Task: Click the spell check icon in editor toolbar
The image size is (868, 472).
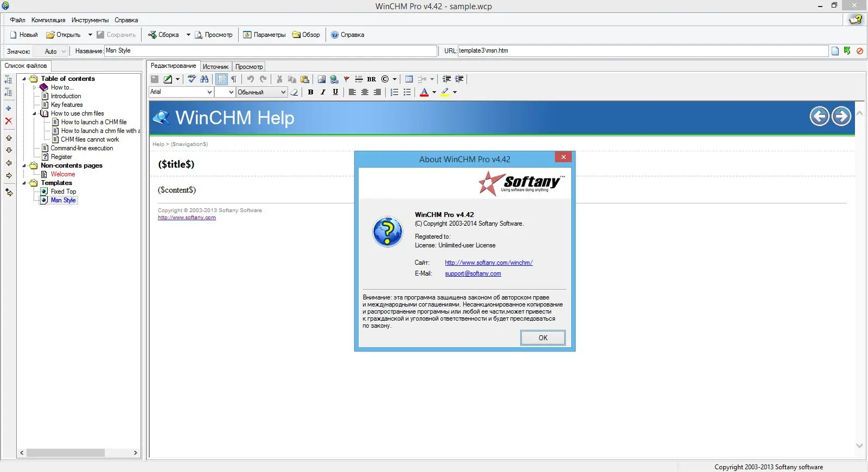Action: (192, 79)
